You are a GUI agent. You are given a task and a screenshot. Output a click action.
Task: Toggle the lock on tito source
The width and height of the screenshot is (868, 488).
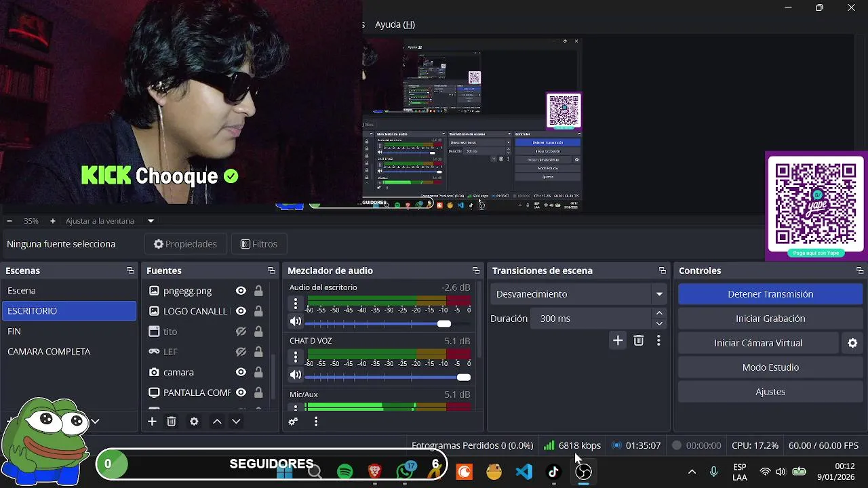pos(258,331)
